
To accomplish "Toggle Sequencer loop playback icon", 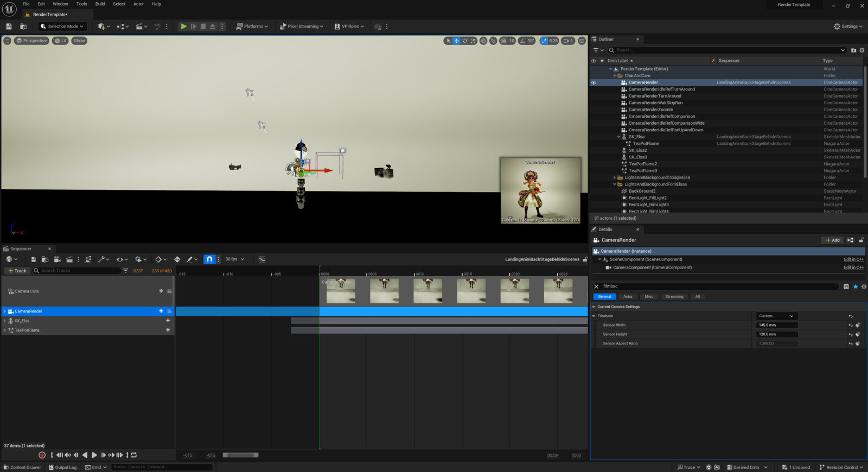I will click(134, 455).
